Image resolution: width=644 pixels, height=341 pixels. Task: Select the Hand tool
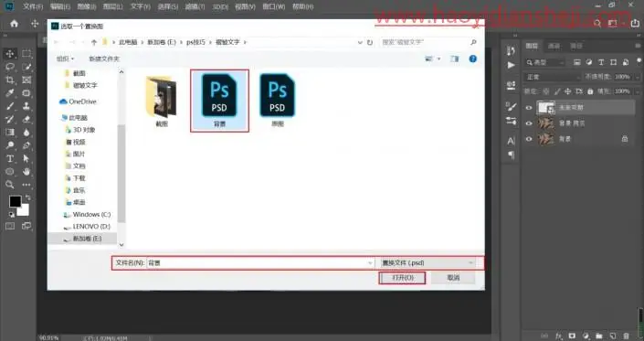pos(26,172)
